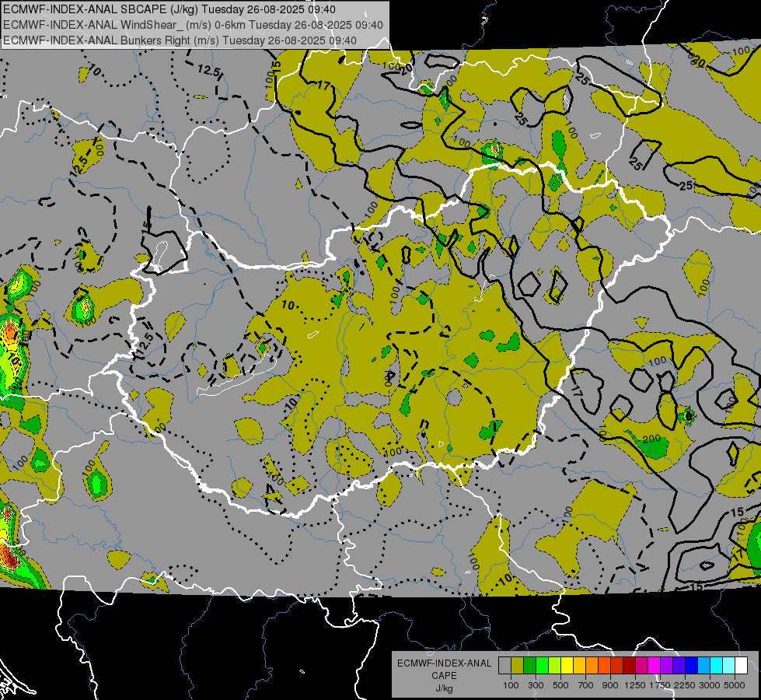Click the legend's 1750 tick label
761x700 pixels.
660,685
